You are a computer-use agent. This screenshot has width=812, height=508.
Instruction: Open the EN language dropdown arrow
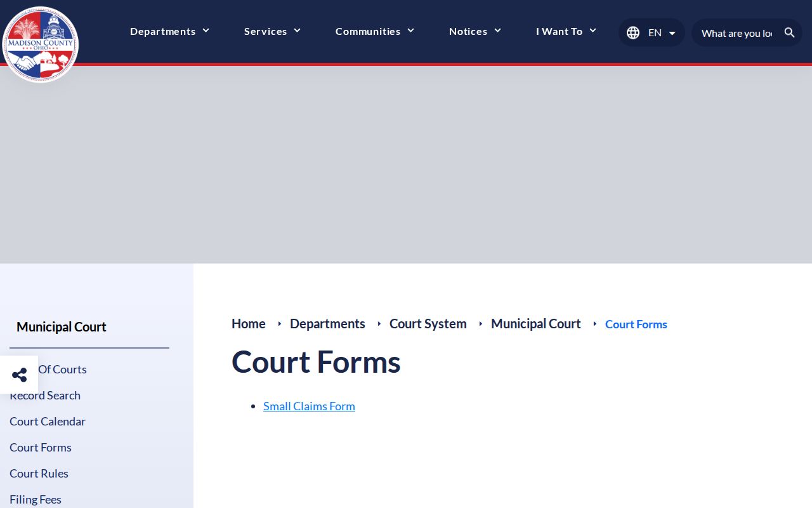672,33
